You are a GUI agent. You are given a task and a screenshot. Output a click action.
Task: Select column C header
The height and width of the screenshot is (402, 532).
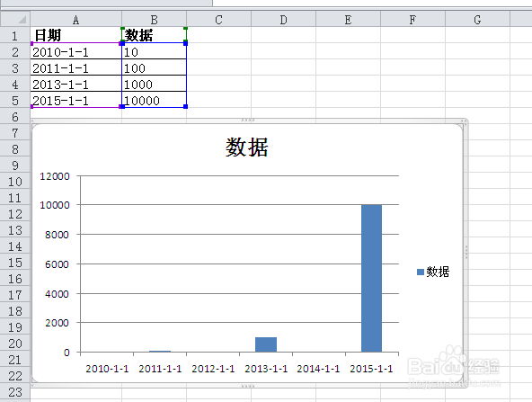click(x=219, y=20)
